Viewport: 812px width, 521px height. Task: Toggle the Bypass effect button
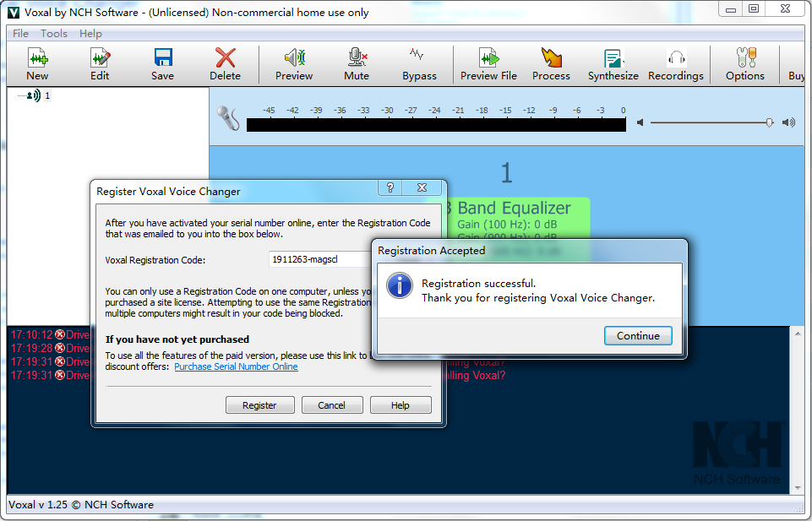click(419, 64)
